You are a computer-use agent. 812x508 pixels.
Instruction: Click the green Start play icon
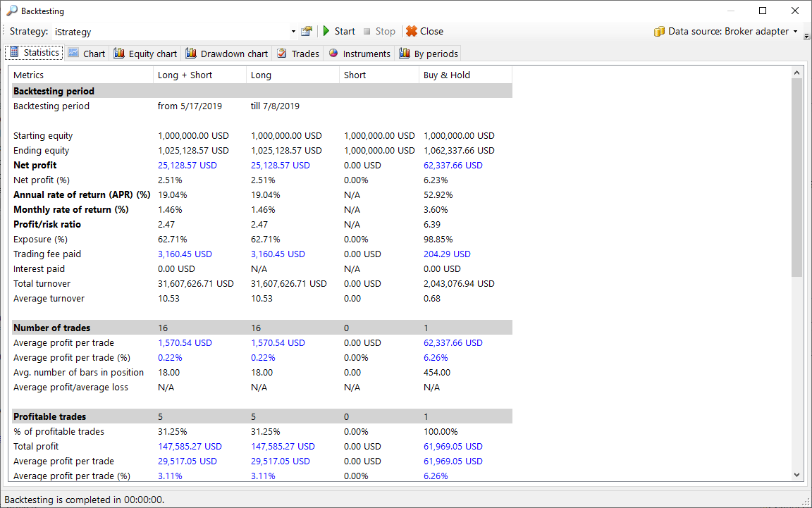[326, 31]
